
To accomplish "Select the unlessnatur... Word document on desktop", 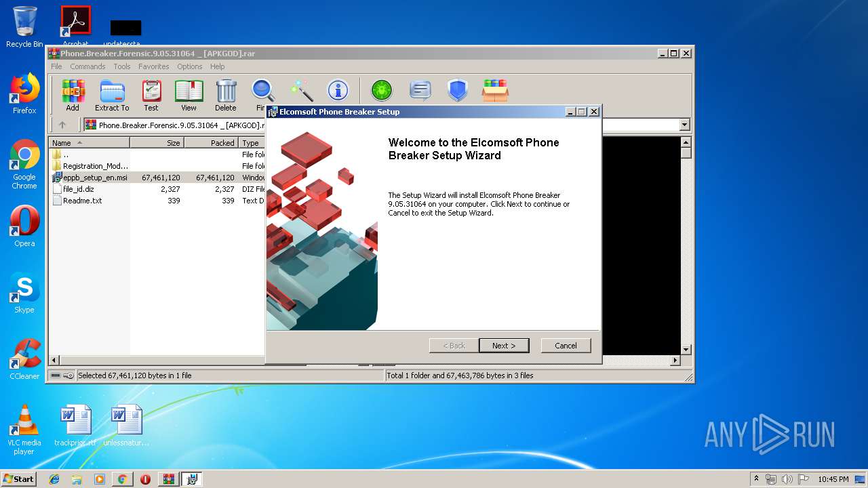I will coord(126,426).
